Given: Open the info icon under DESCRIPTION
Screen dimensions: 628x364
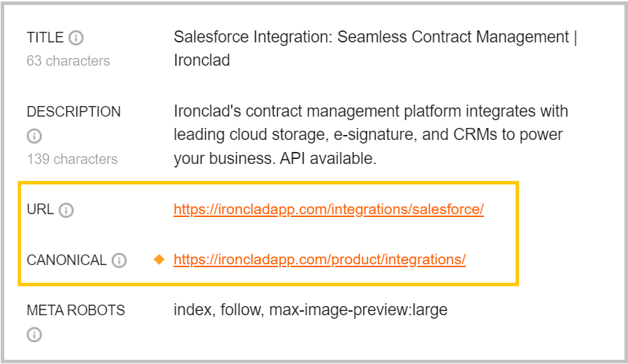Looking at the screenshot, I should (34, 136).
